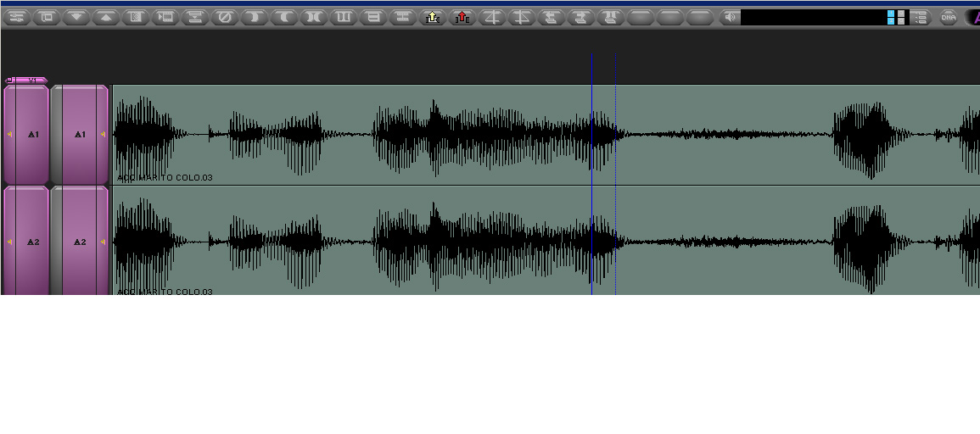Click the speaker volume icon
Viewport: 980px width, 434px height.
click(729, 17)
